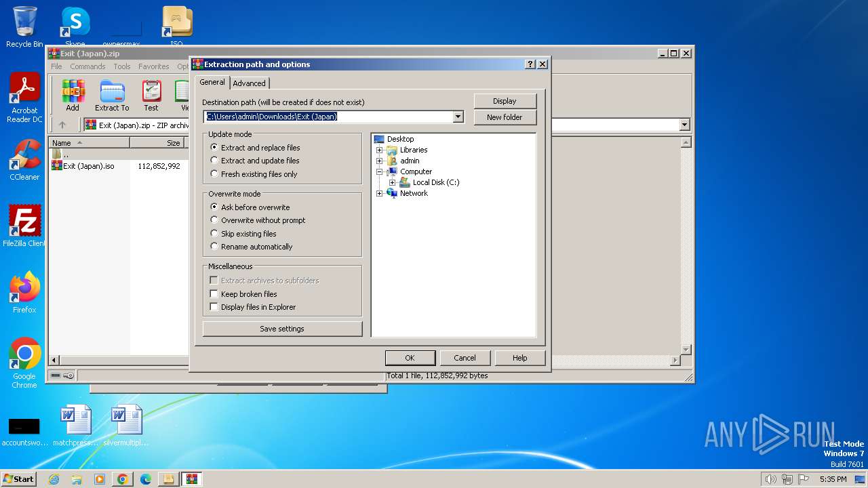Select Extract and update files option
Screen dimensions: 868x488
pos(255,161)
